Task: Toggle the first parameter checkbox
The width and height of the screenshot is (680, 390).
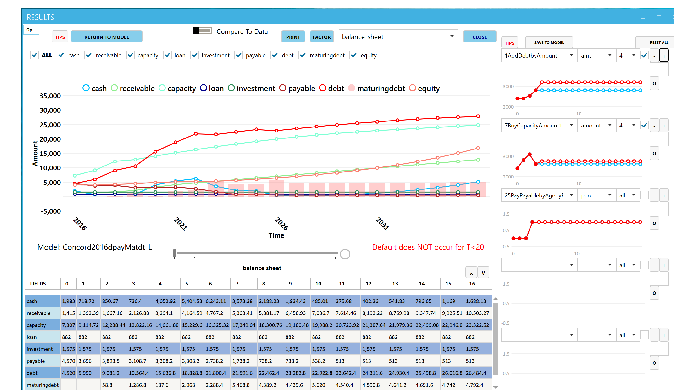Action: (644, 55)
